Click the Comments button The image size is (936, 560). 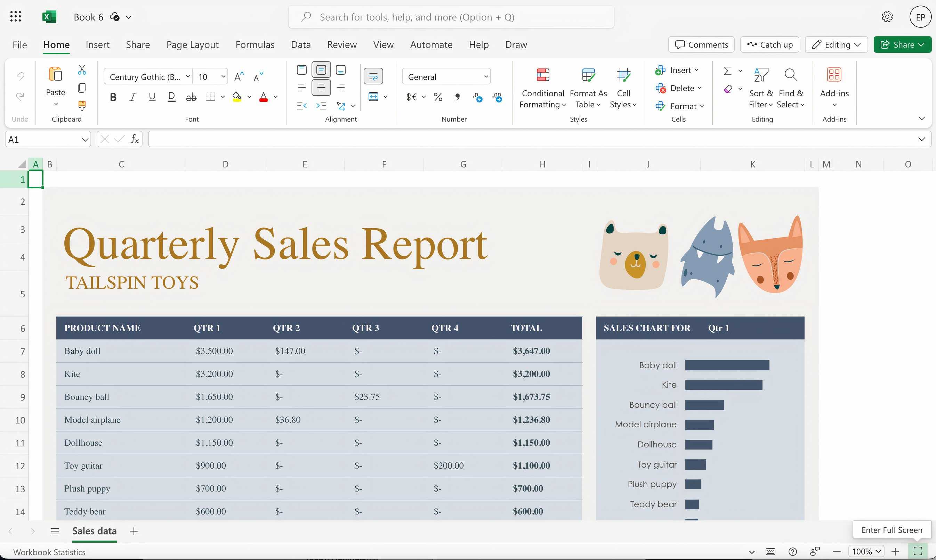click(x=701, y=44)
